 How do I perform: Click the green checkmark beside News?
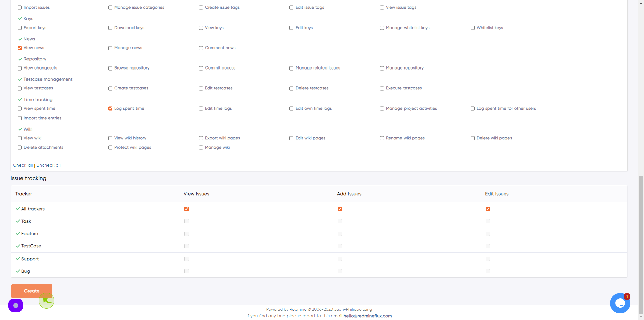point(20,39)
